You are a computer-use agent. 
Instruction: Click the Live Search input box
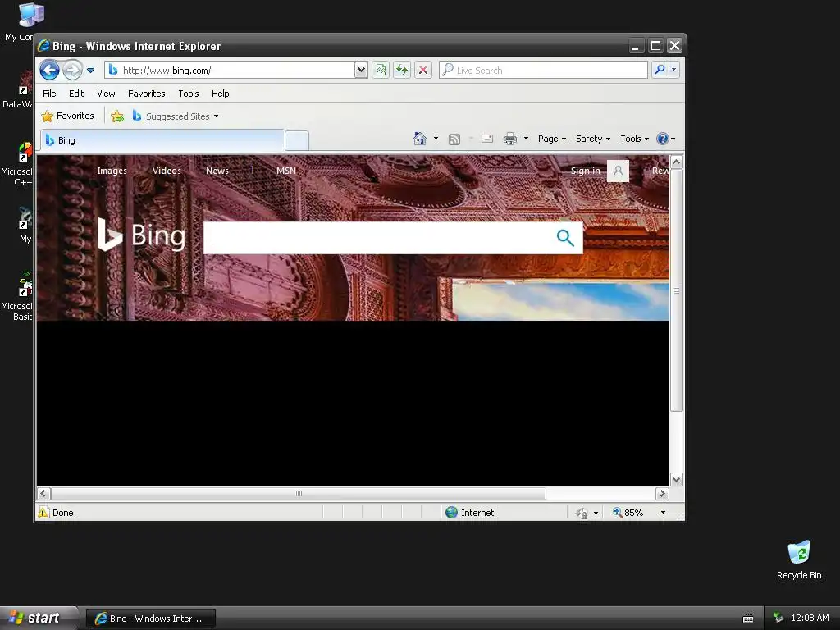pos(543,71)
